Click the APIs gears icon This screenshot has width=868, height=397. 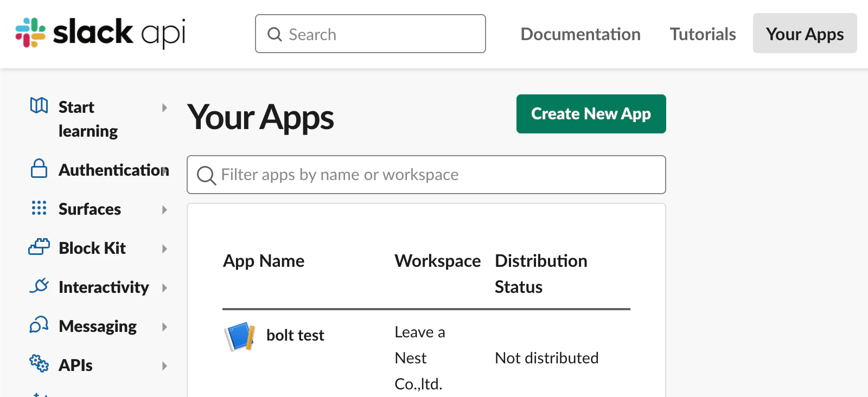[x=39, y=363]
